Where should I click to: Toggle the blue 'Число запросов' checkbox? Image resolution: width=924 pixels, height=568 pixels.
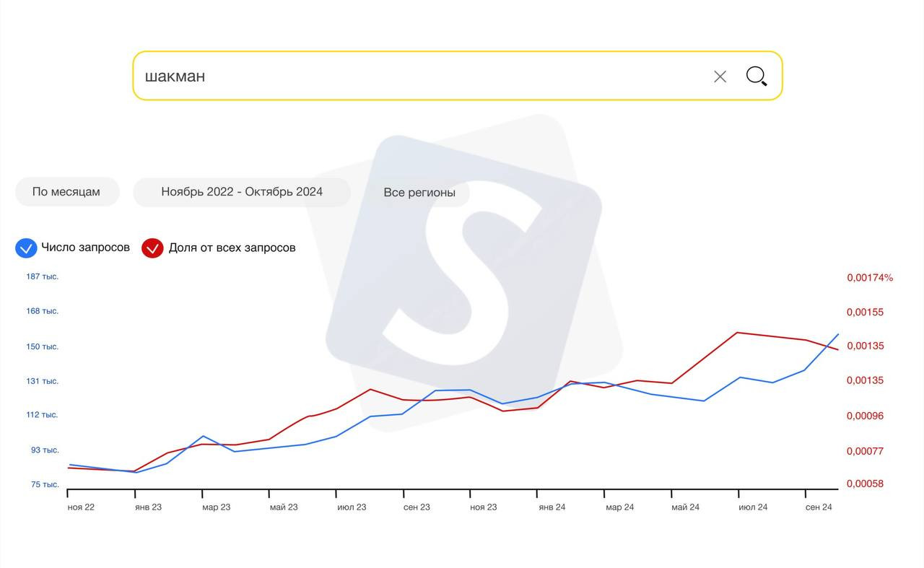click(x=26, y=248)
